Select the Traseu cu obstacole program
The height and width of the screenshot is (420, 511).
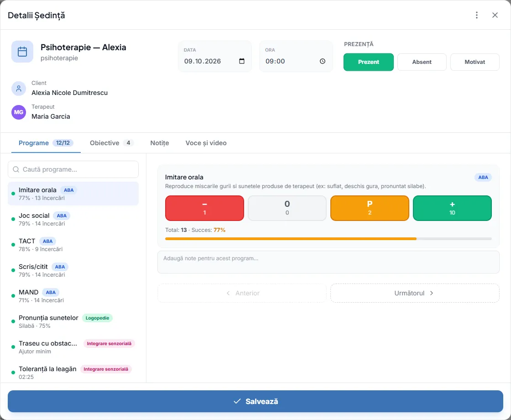(x=73, y=347)
